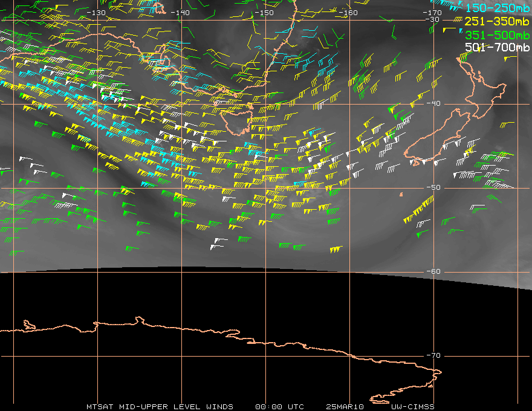Click the MTSAT MID-UPPER LEVEL WINDS title
Image resolution: width=532 pixels, height=411 pixels.
160,407
